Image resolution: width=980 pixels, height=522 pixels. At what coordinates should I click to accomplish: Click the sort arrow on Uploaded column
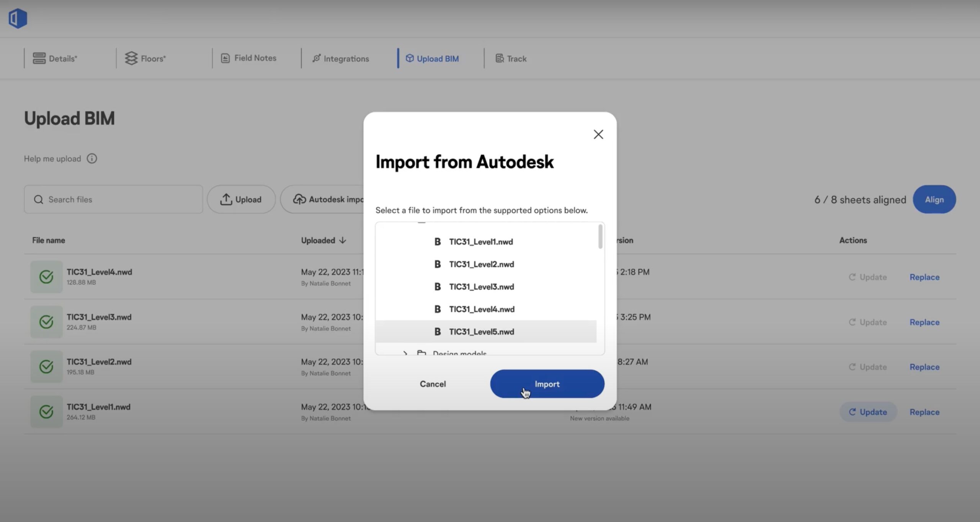pyautogui.click(x=343, y=240)
